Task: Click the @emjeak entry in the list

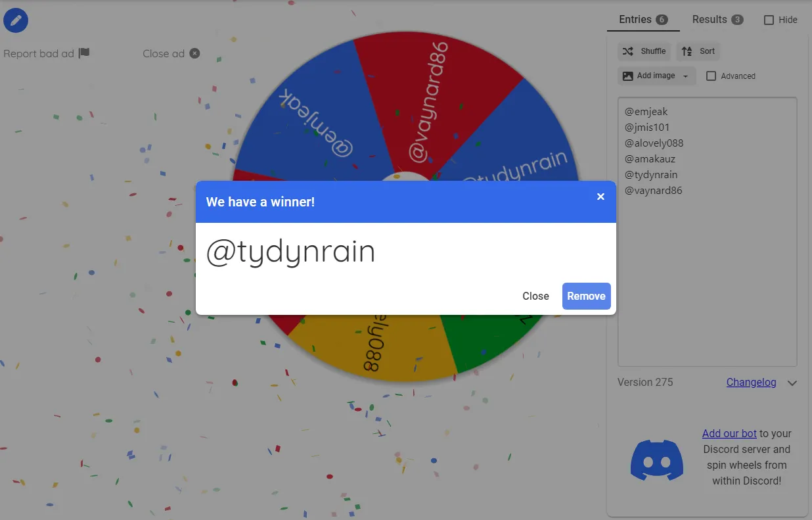Action: pos(647,112)
